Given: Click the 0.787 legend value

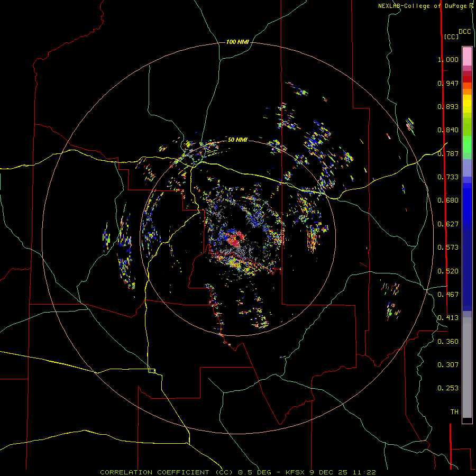Looking at the screenshot, I should click(x=448, y=153).
